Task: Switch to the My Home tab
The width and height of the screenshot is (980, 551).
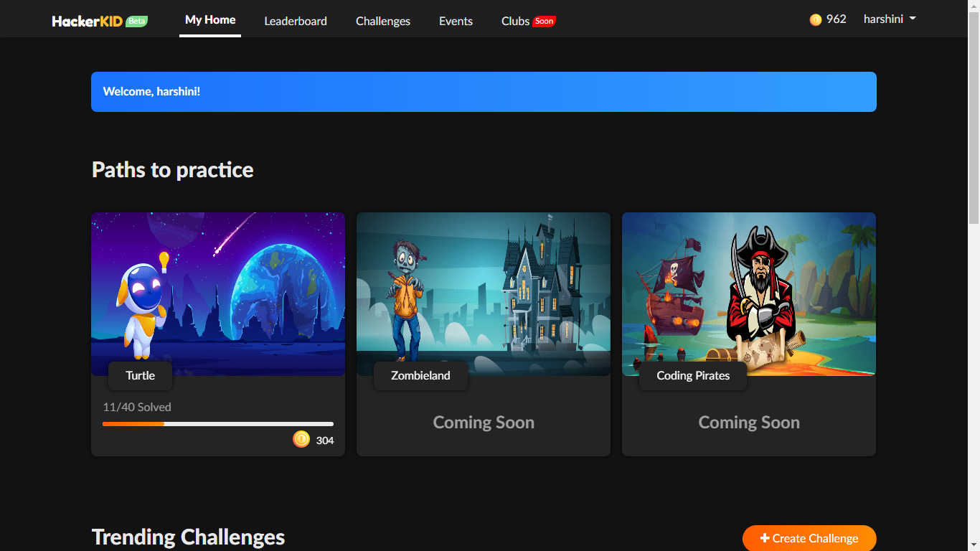Action: pyautogui.click(x=210, y=20)
